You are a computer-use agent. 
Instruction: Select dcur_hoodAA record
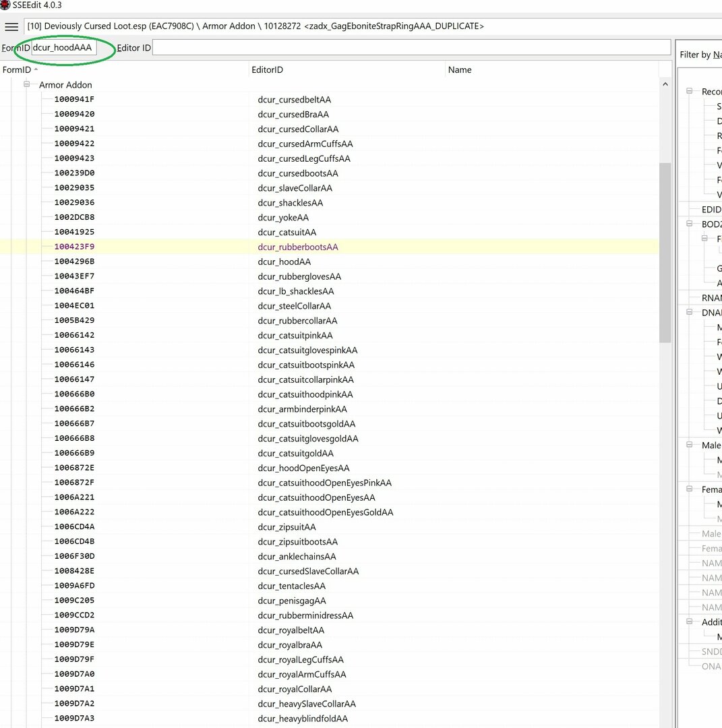(330, 262)
